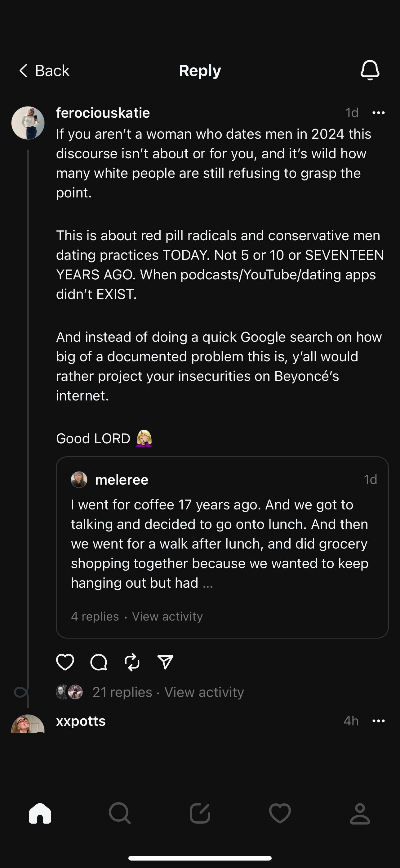Open the xxpotts username
The image size is (400, 868).
coord(81,721)
